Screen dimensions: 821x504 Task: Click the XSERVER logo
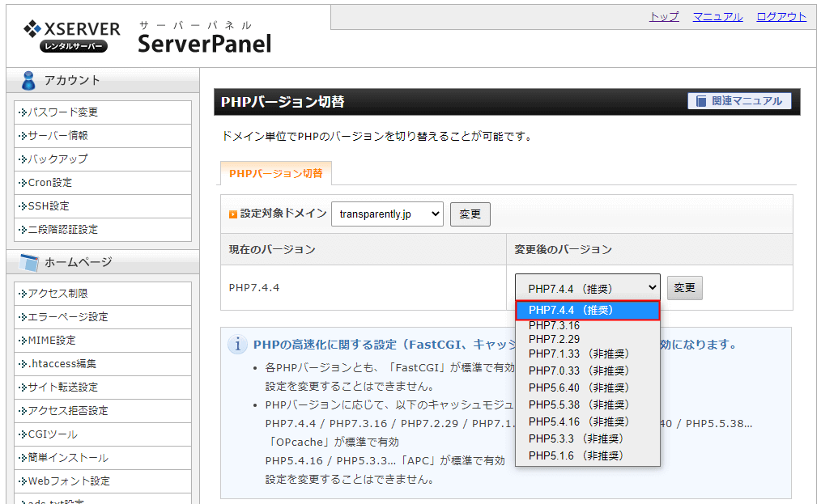click(72, 36)
